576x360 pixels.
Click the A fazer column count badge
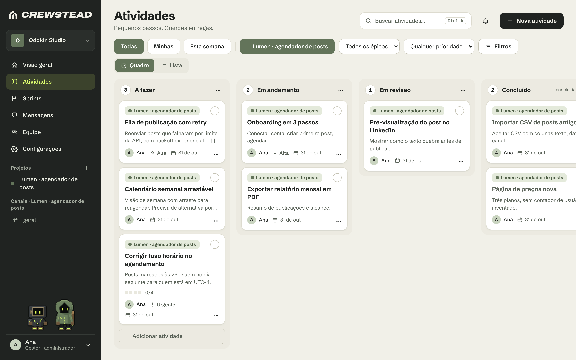126,90
